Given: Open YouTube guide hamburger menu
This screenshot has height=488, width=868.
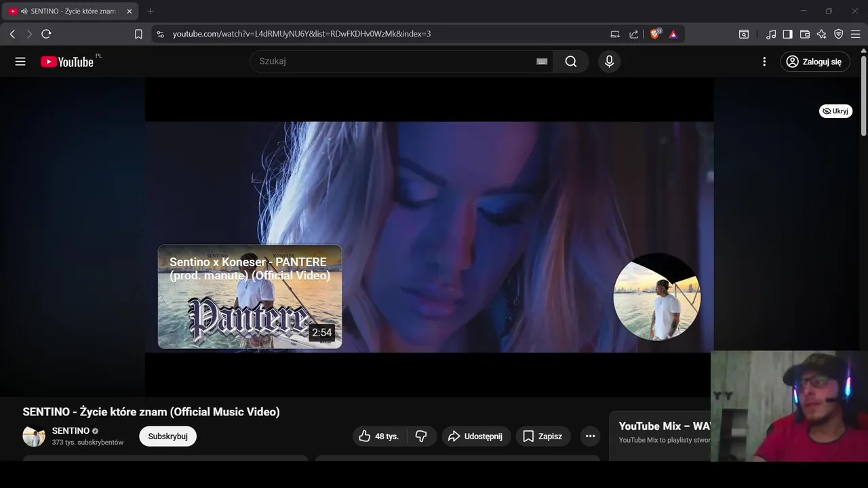Looking at the screenshot, I should pos(20,62).
